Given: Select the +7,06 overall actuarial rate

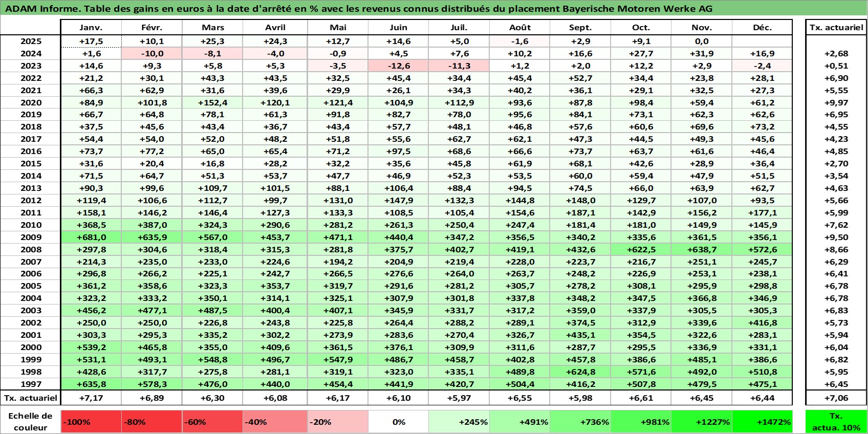Looking at the screenshot, I should (x=836, y=398).
